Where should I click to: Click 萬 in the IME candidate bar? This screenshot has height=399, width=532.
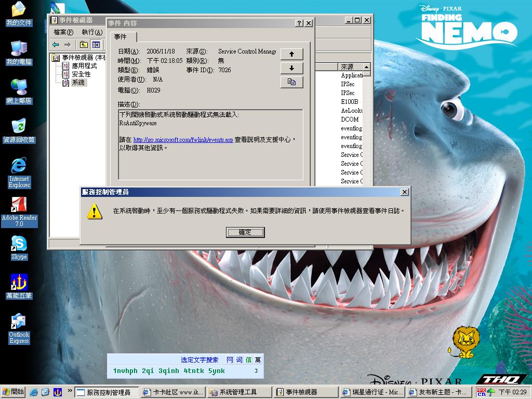tap(258, 360)
